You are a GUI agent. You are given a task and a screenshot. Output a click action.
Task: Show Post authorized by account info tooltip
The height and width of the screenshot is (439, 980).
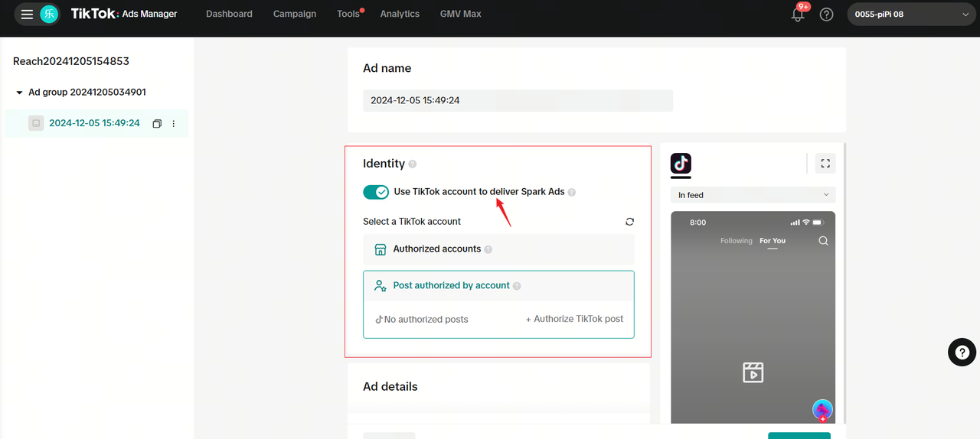click(x=517, y=286)
